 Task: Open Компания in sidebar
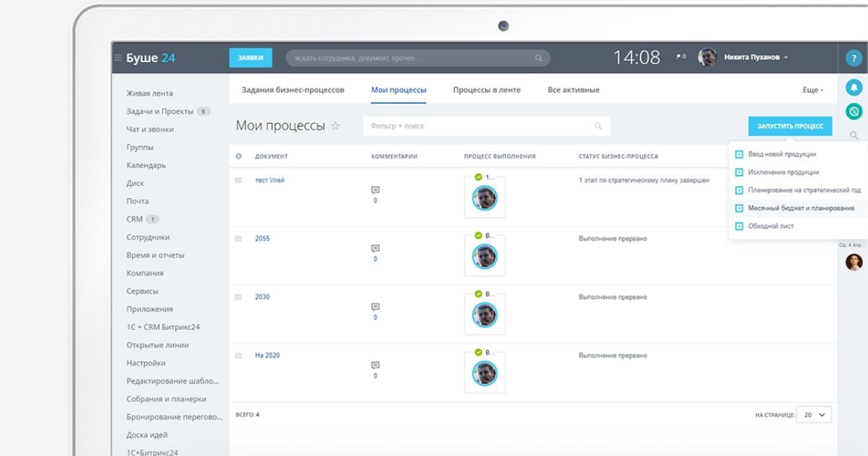[x=145, y=273]
